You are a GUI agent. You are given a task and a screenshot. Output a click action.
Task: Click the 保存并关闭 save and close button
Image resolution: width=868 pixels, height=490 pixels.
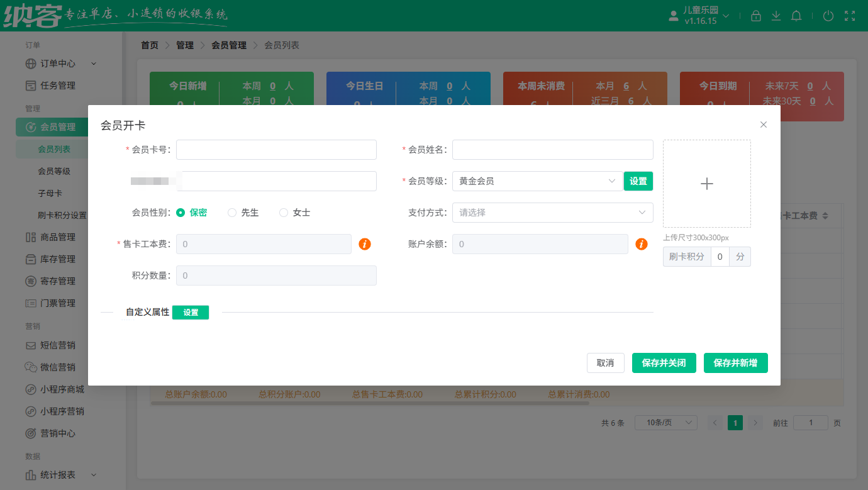tap(664, 363)
